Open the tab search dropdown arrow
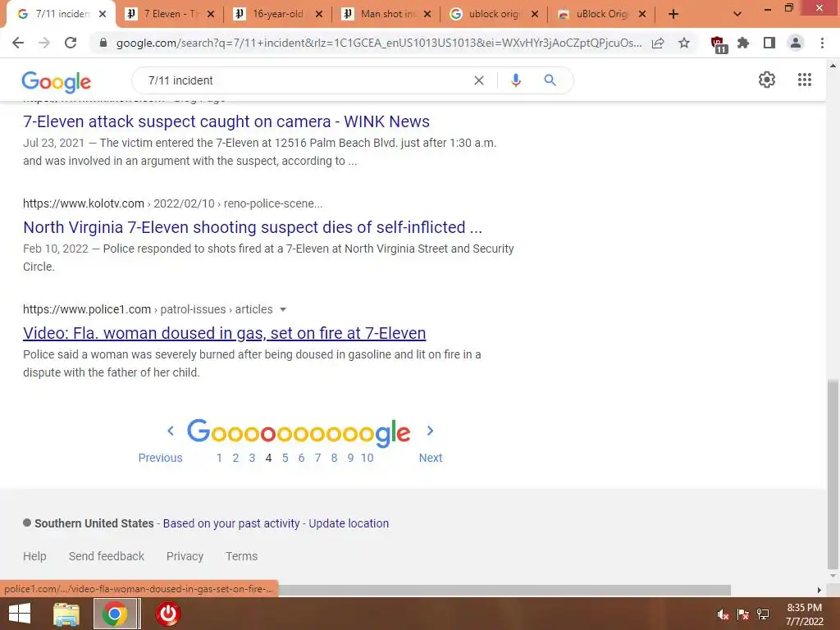 (x=737, y=14)
